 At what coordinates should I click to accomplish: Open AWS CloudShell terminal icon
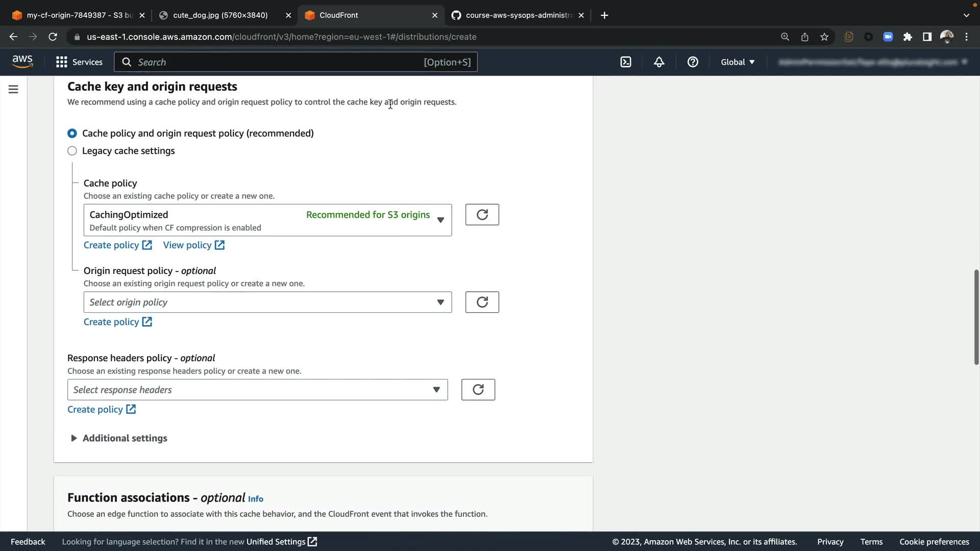click(626, 62)
